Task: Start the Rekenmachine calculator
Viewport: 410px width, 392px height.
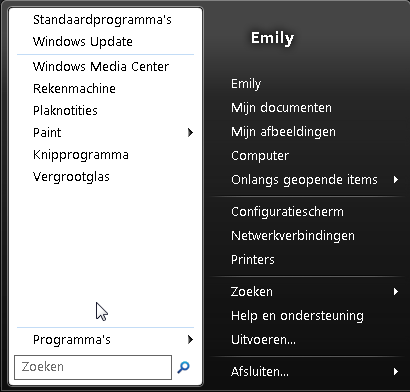Action: point(74,89)
